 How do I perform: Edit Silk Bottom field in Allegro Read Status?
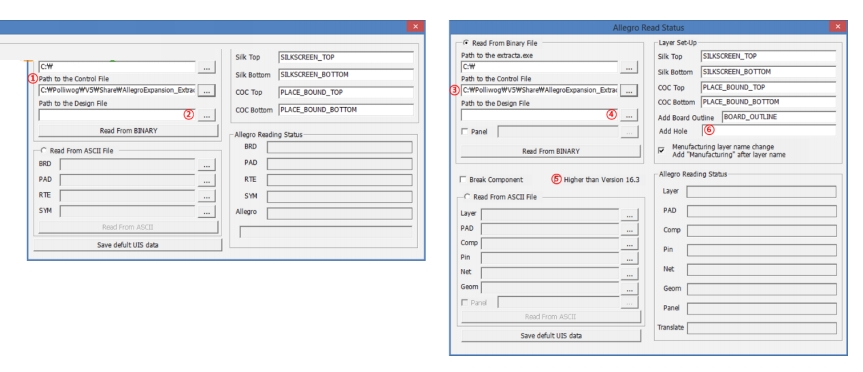(x=769, y=72)
